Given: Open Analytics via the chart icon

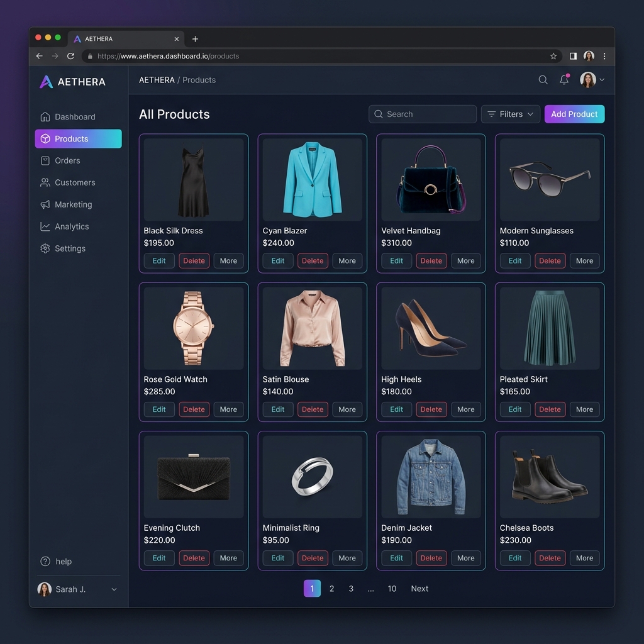Looking at the screenshot, I should click(x=44, y=226).
